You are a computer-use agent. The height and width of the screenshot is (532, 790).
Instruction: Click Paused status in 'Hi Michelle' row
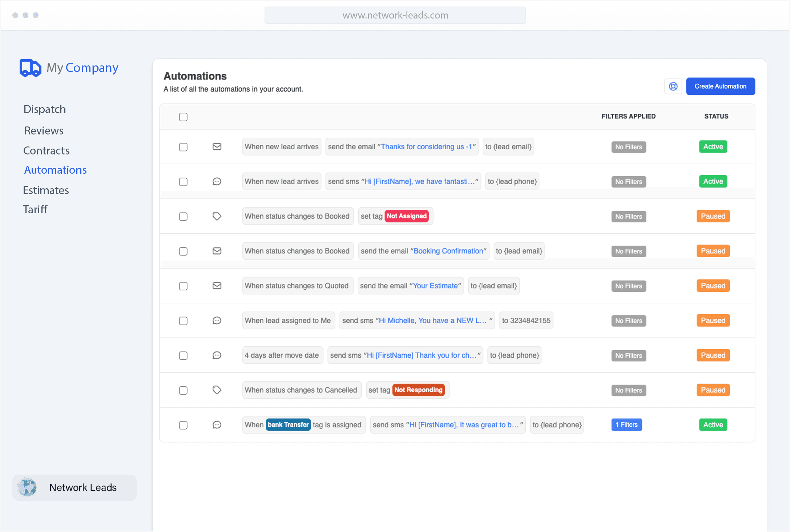tap(713, 321)
